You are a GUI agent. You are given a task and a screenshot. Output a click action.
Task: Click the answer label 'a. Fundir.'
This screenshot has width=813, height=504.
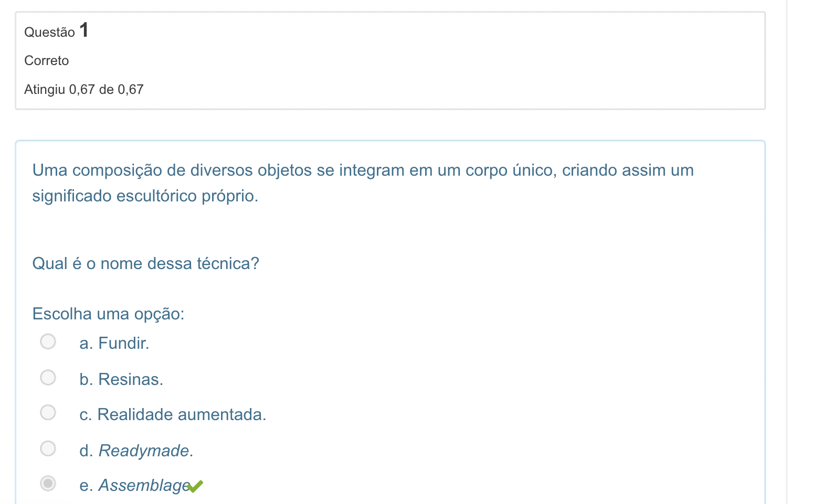point(114,343)
